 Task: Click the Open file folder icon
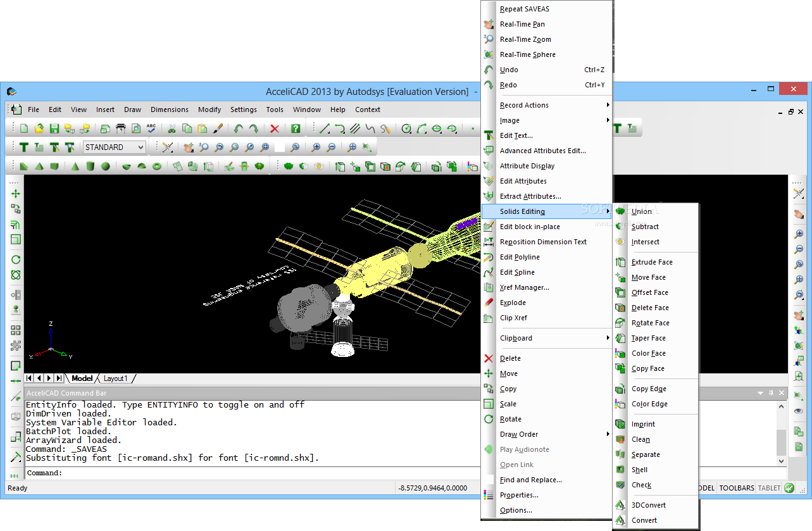[39, 128]
